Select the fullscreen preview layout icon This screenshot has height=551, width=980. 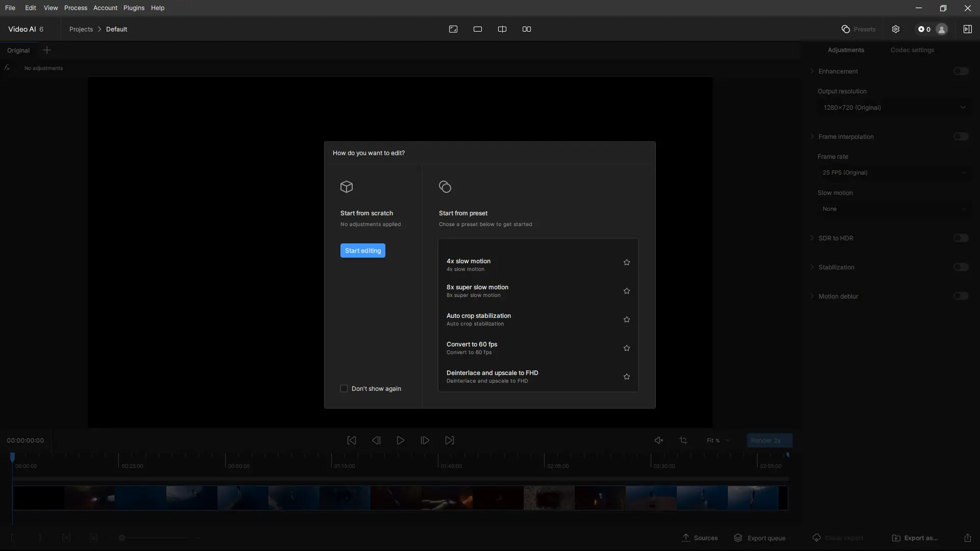pos(453,29)
